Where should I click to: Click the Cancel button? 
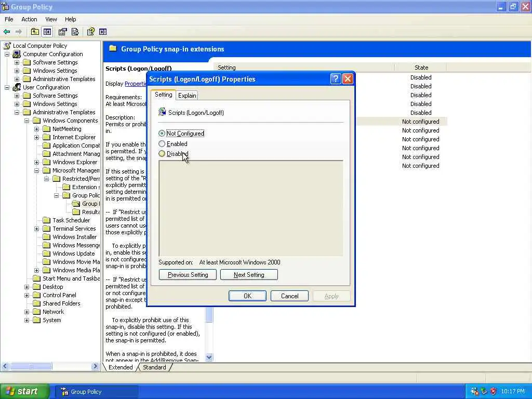(289, 296)
